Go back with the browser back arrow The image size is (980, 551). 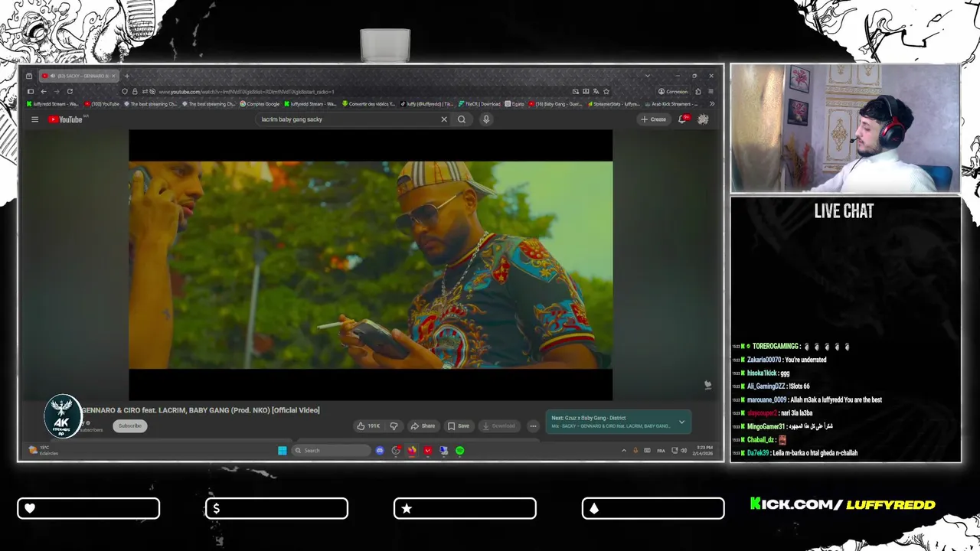[44, 92]
